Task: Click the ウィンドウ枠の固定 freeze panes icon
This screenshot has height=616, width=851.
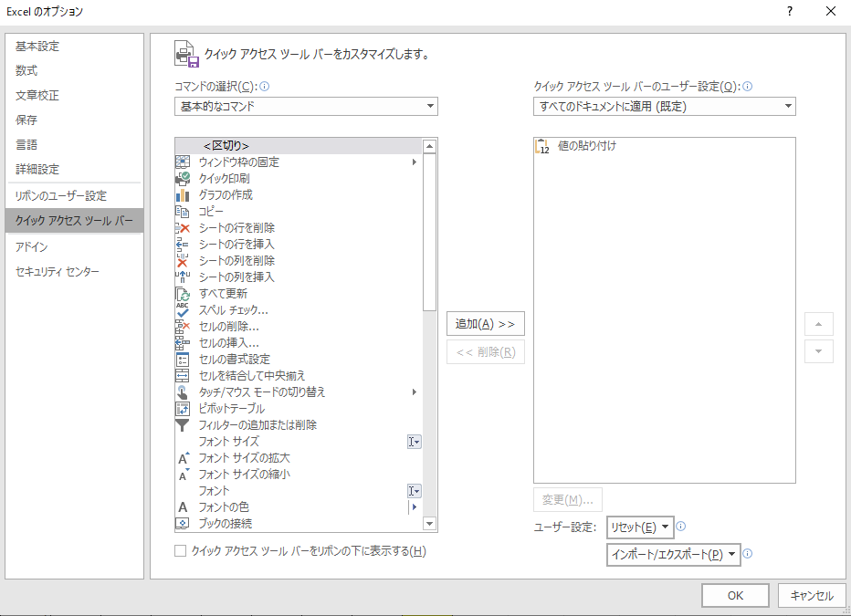Action: [183, 162]
